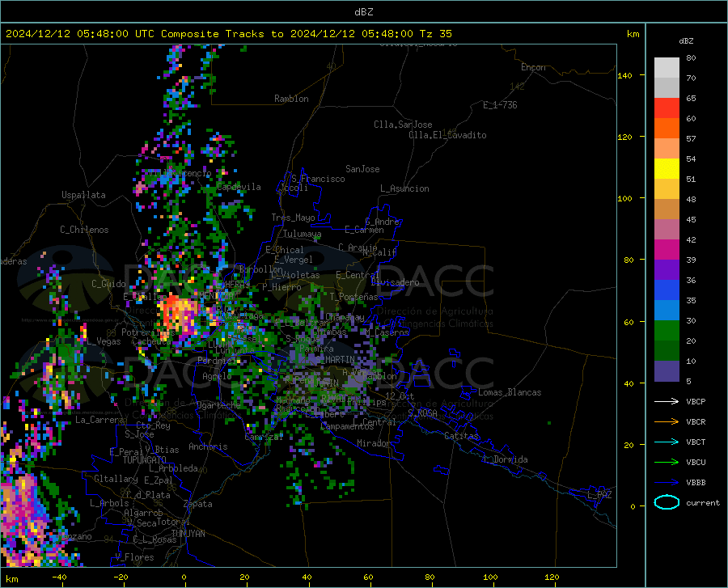728x588 pixels.
Task: Click the 'C_Chilenos' place label
Action: point(84,230)
